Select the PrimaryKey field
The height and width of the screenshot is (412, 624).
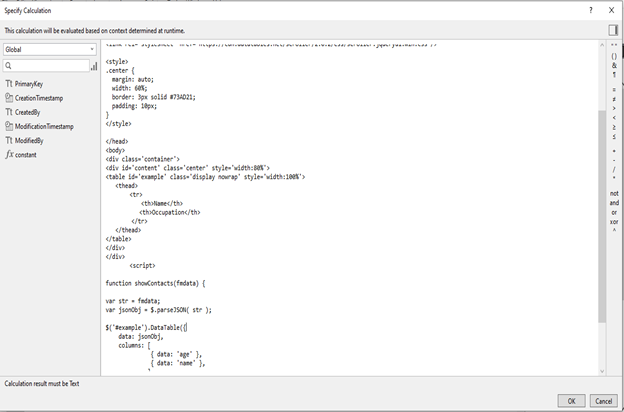click(x=30, y=84)
